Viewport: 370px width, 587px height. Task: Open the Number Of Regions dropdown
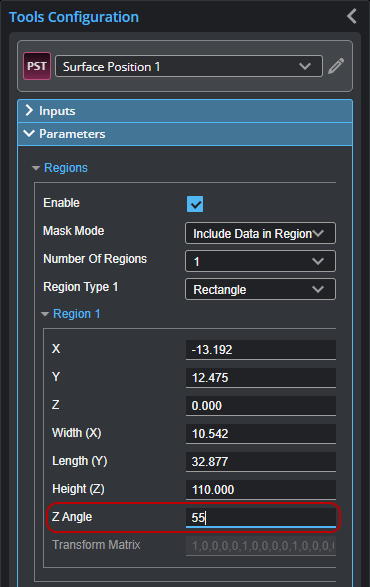tap(260, 261)
